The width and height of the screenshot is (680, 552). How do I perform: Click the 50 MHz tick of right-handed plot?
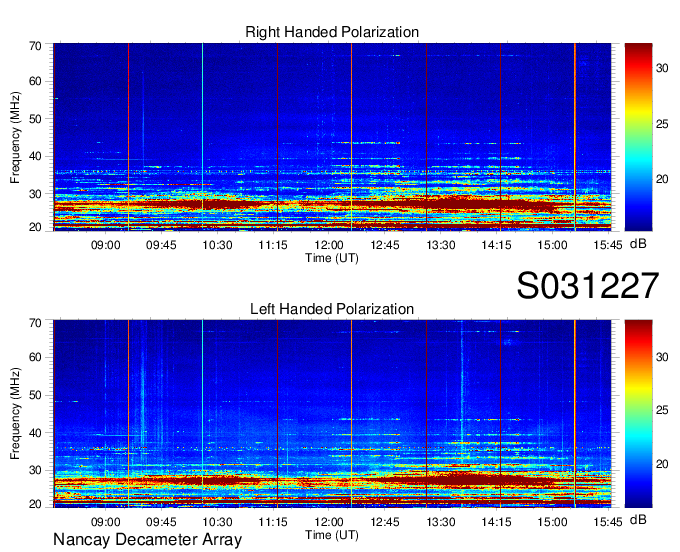(35, 119)
